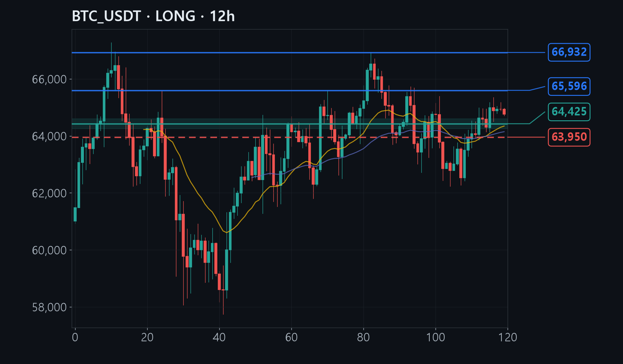Click the 60 x-axis tick label

291,337
